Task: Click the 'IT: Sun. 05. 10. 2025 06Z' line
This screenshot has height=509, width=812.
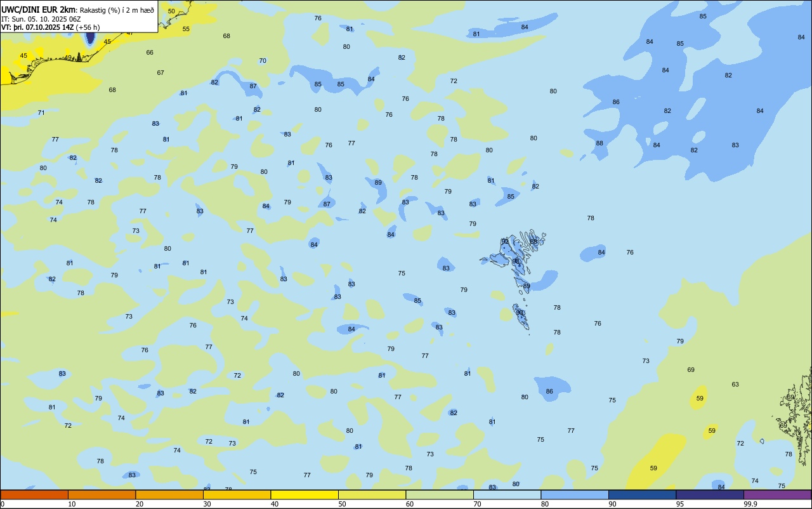Action: tap(41, 18)
